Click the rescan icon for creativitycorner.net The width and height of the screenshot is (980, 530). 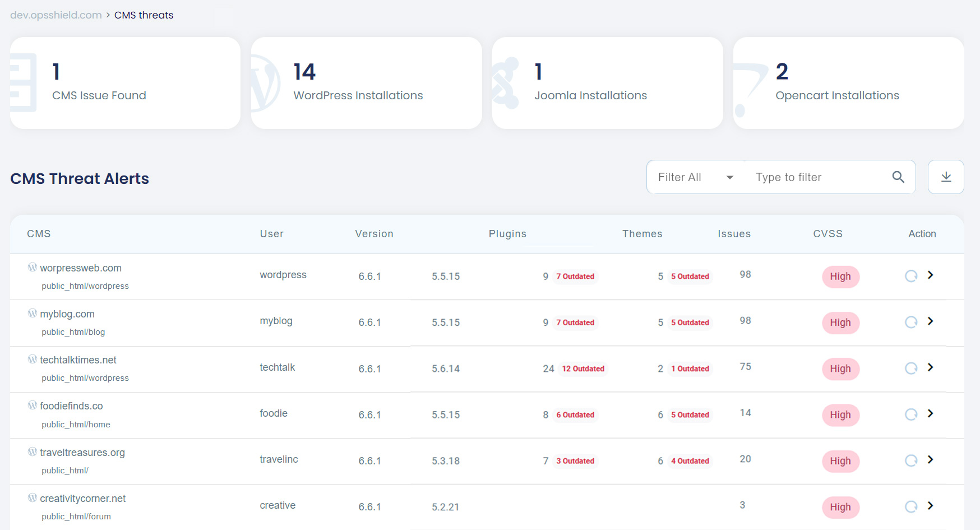[911, 506]
